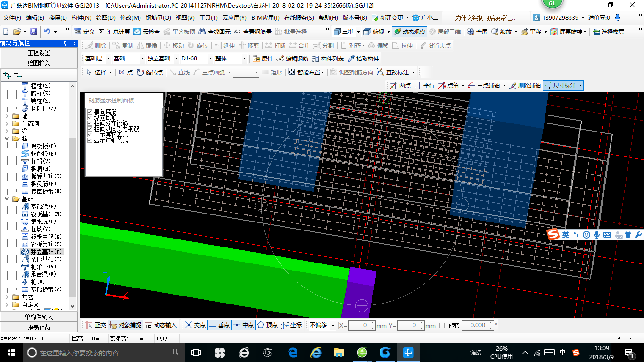The image size is (644, 362).
Task: Open 云检查 cloud check
Action: pos(147,32)
